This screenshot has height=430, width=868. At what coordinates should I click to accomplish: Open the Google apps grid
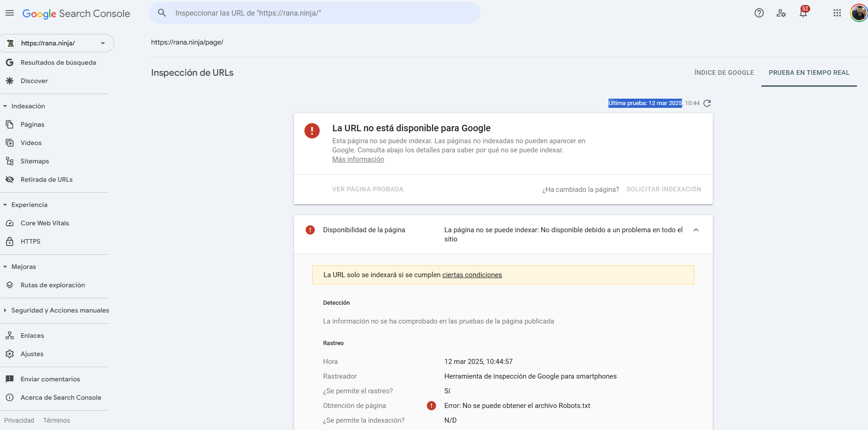(837, 13)
